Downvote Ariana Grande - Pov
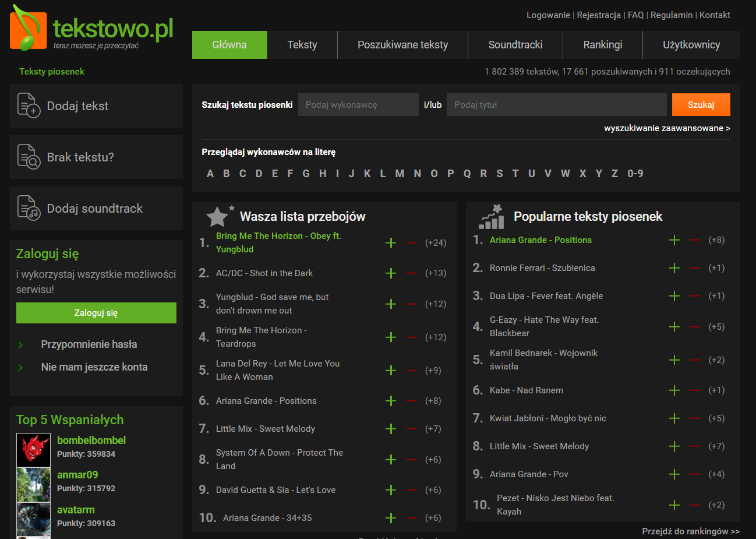 tap(695, 474)
